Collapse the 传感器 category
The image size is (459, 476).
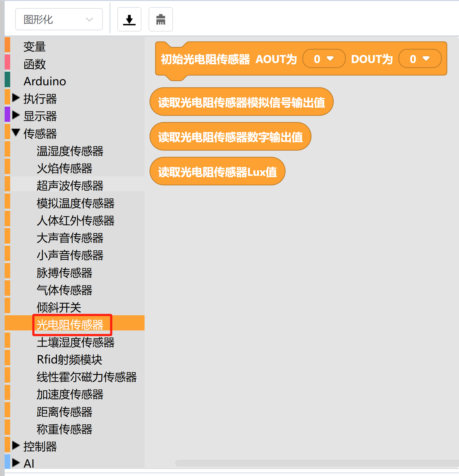coord(16,133)
